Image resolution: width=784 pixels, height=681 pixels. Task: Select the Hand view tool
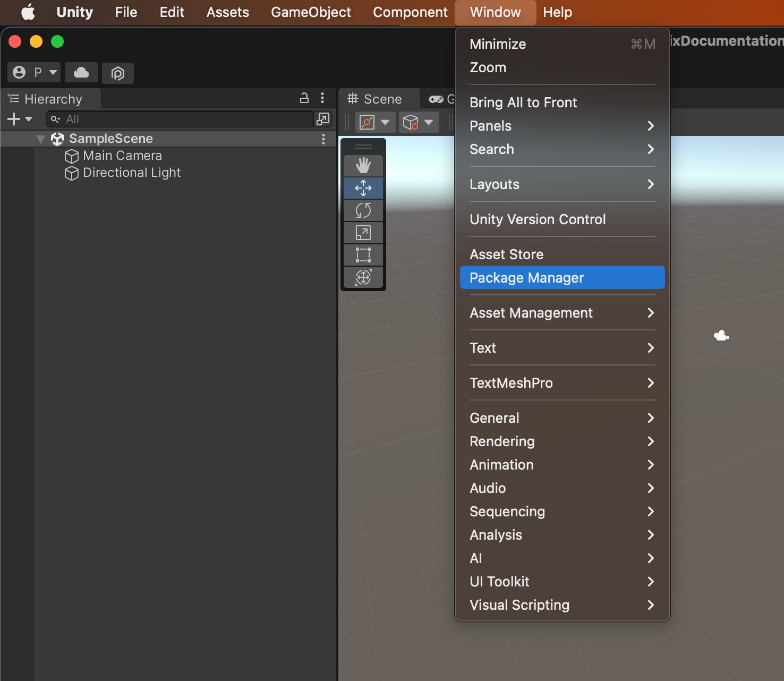pyautogui.click(x=363, y=166)
